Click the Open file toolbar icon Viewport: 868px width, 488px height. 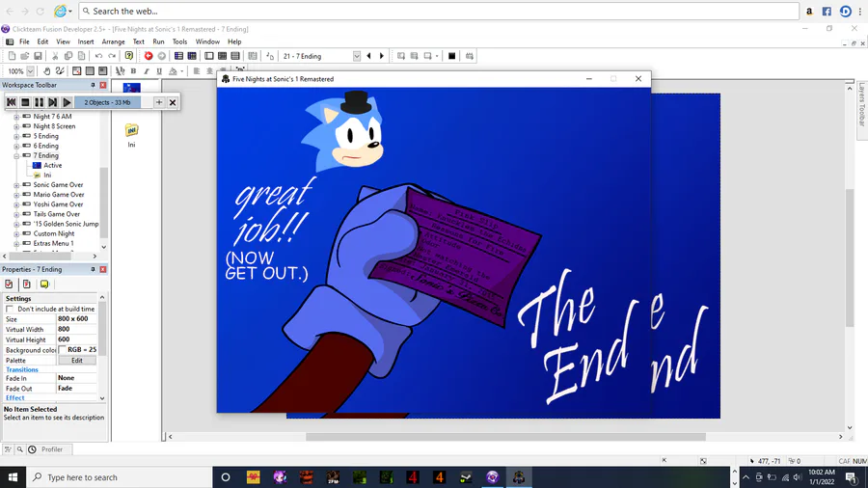coord(24,56)
